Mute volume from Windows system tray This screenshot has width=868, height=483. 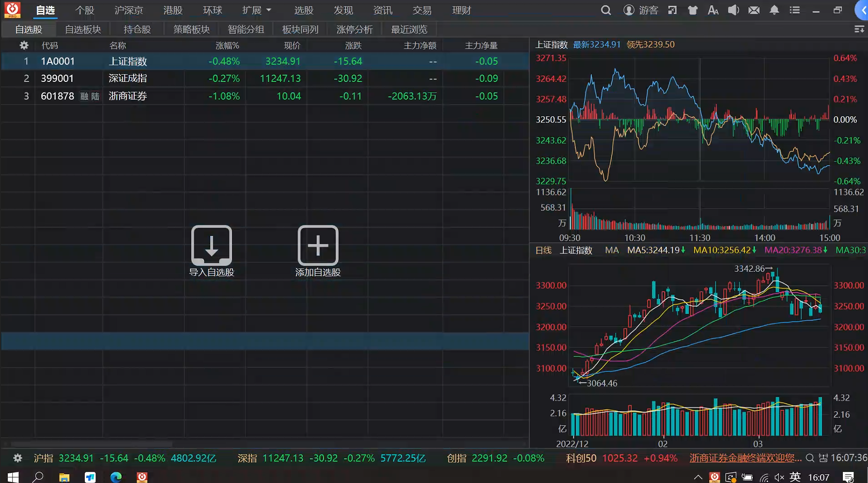779,477
